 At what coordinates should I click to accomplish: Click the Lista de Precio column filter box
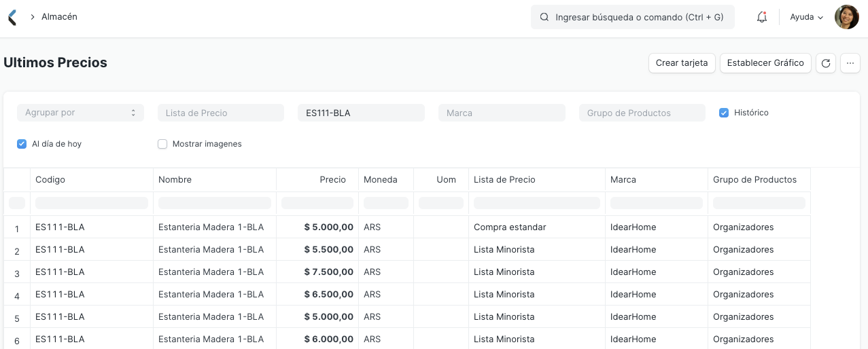tap(537, 203)
